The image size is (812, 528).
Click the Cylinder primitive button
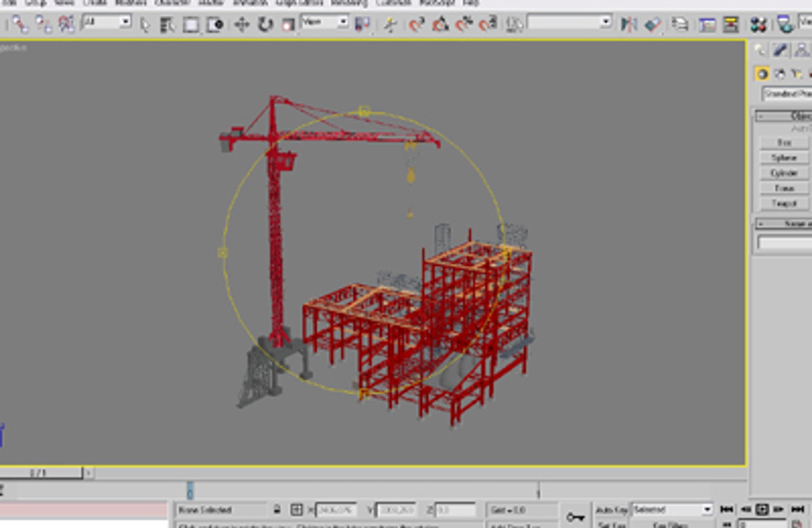pos(784,173)
